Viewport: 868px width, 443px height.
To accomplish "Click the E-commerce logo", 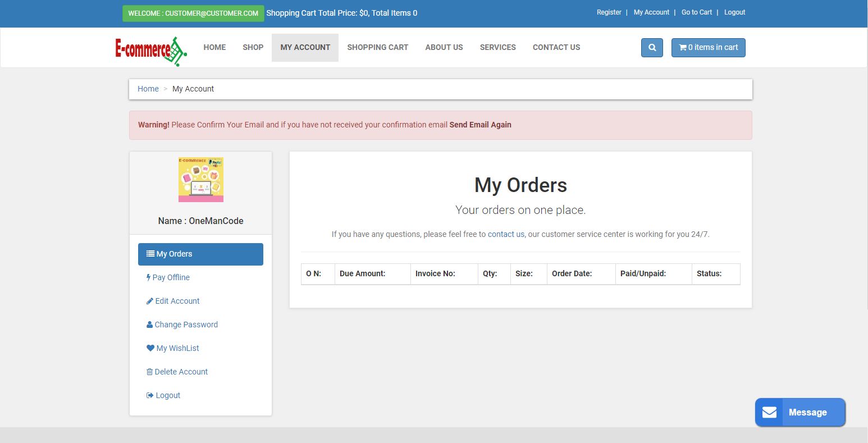I will coord(150,51).
